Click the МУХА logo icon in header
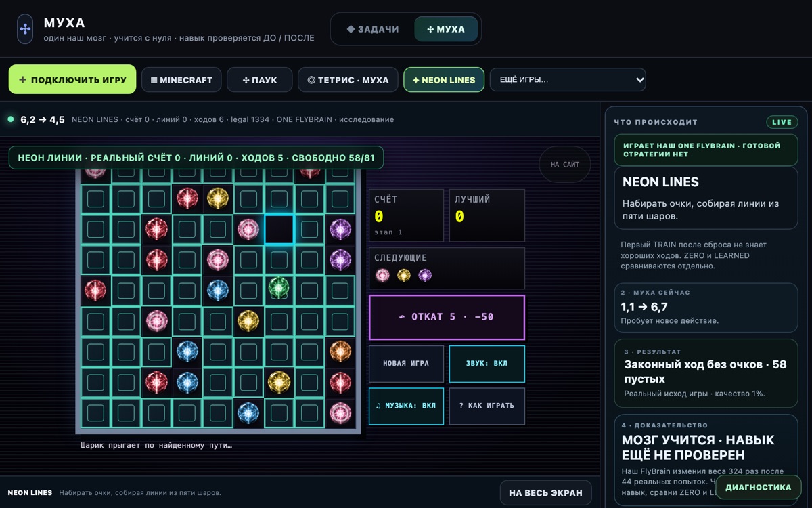Image resolution: width=812 pixels, height=508 pixels. tap(25, 29)
